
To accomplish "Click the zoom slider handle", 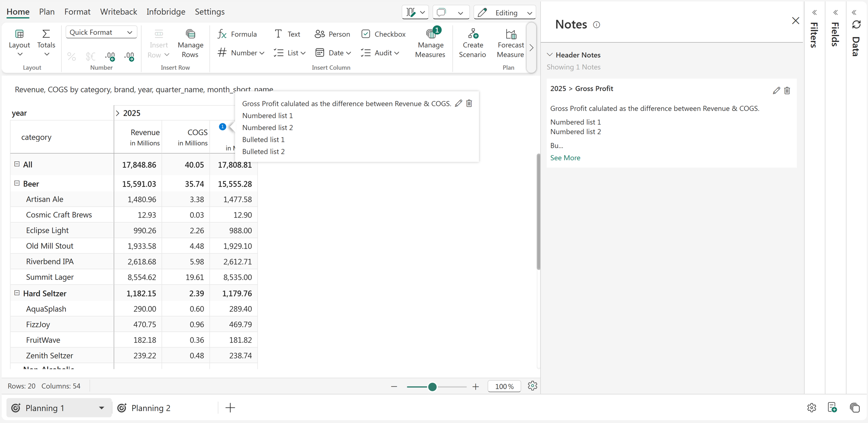I will 432,386.
